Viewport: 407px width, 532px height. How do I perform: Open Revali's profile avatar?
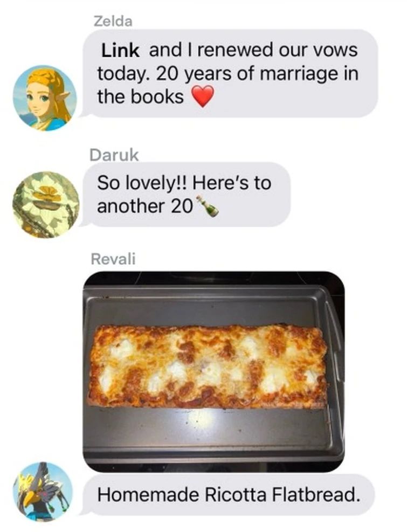click(x=43, y=492)
